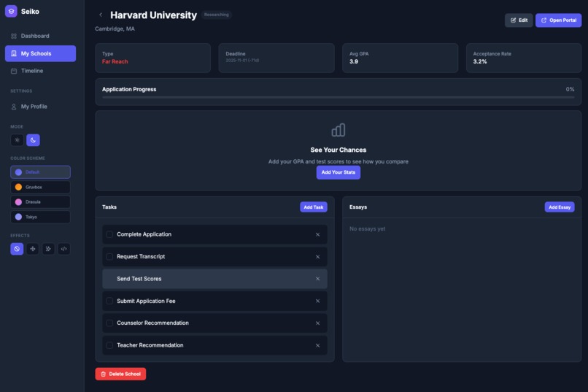Switch to dark mode moon icon

(x=33, y=140)
